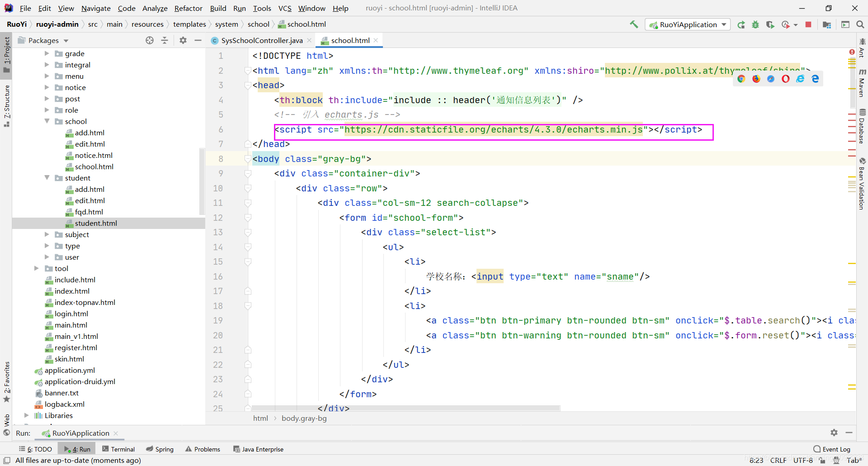The width and height of the screenshot is (868, 466).
Task: Hide the Packages panel with minus icon
Action: click(198, 40)
